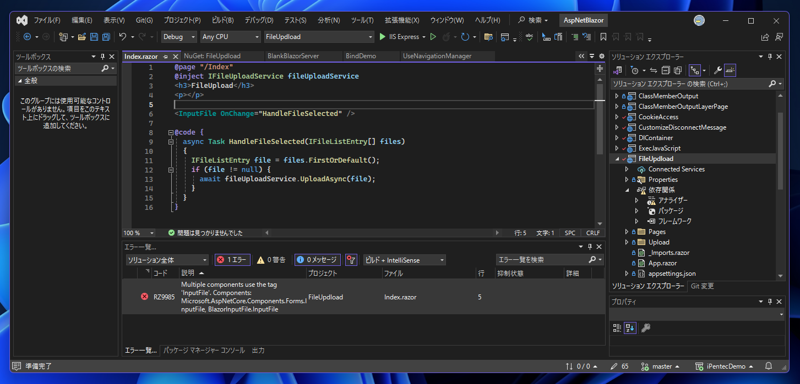The image size is (800, 384).
Task: Click Start Without Debugging outline play icon
Action: click(433, 37)
